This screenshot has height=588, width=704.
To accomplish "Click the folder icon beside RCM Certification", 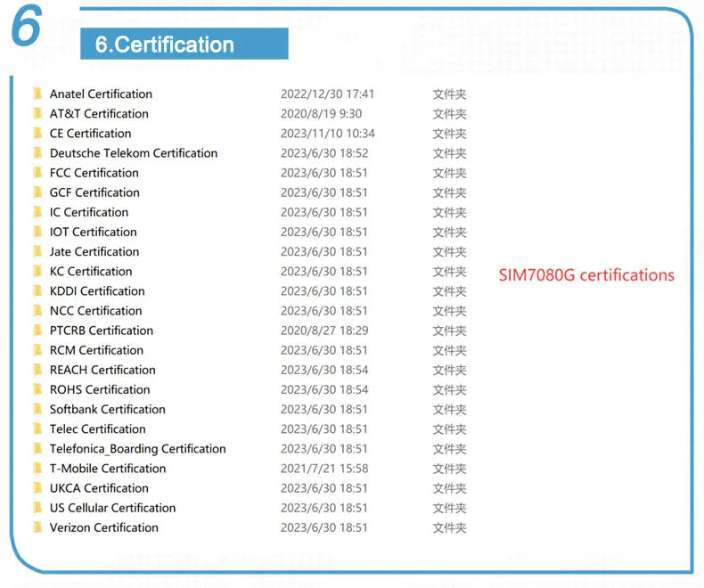I will coord(37,350).
